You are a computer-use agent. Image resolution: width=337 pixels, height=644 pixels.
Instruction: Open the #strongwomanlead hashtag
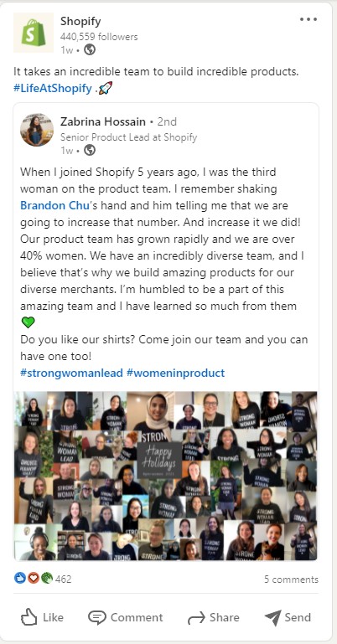tap(71, 373)
